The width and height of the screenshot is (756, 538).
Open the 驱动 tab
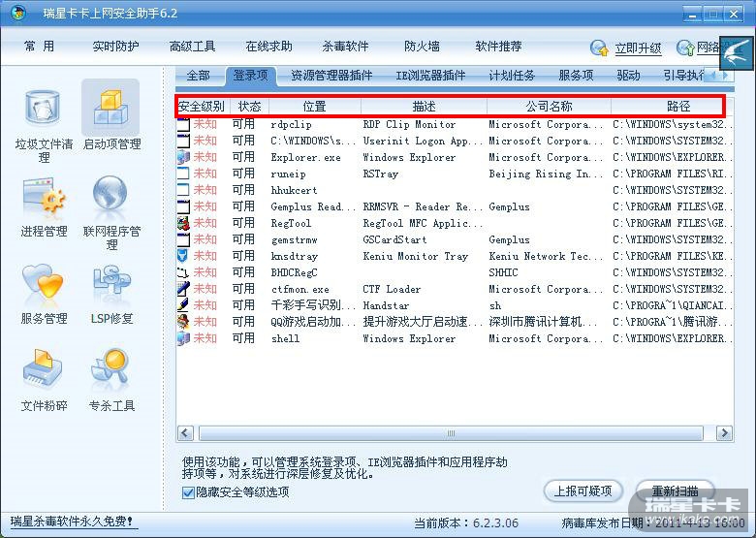pyautogui.click(x=629, y=76)
